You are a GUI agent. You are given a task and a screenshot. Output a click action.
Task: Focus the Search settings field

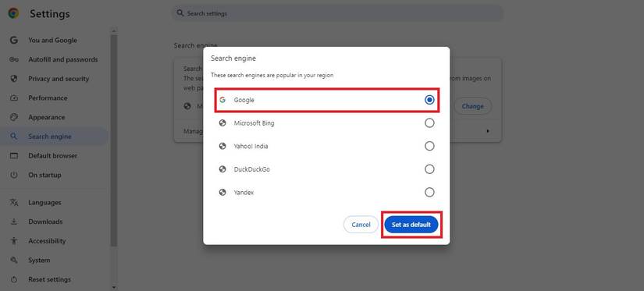click(337, 13)
